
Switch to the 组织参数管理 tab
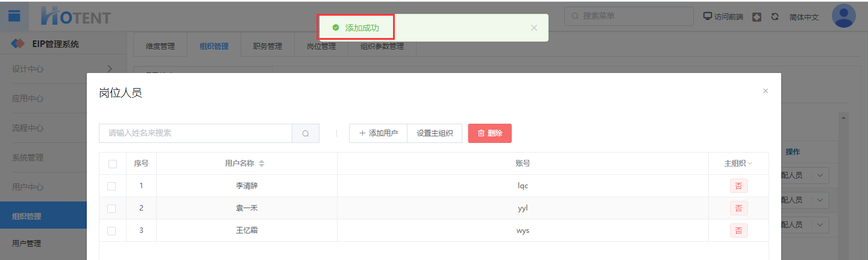click(x=382, y=46)
